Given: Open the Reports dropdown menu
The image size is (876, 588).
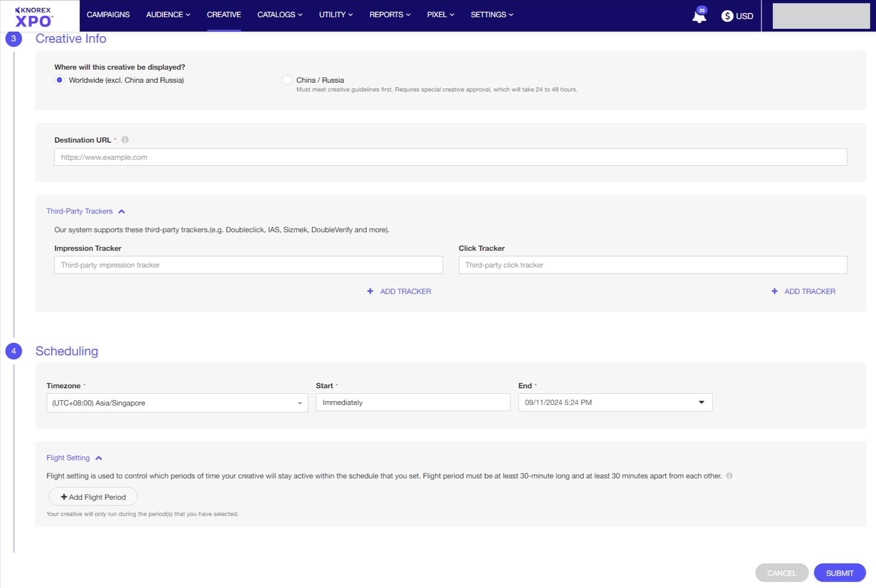Looking at the screenshot, I should pyautogui.click(x=389, y=14).
